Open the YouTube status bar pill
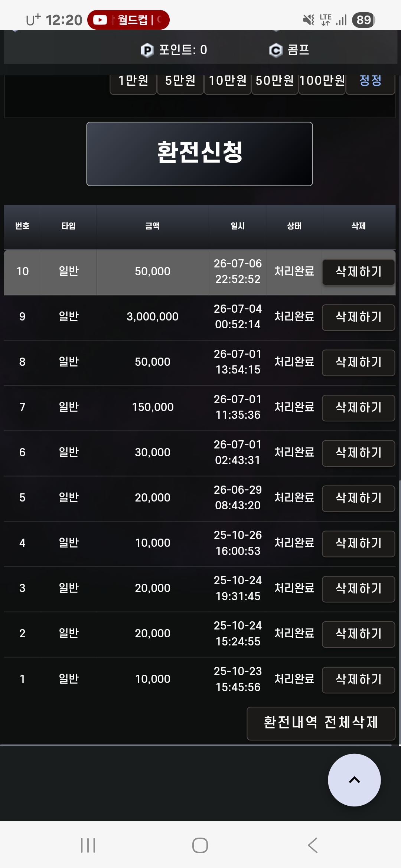 pyautogui.click(x=128, y=20)
